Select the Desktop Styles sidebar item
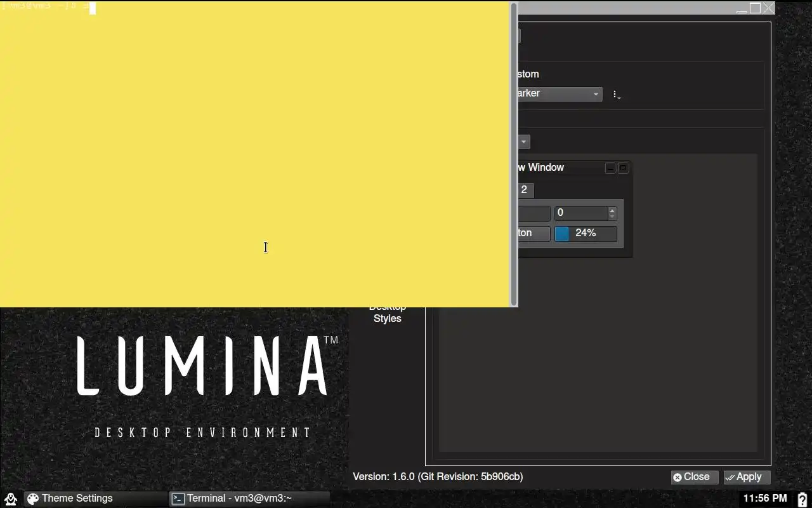The width and height of the screenshot is (812, 508). point(387,313)
